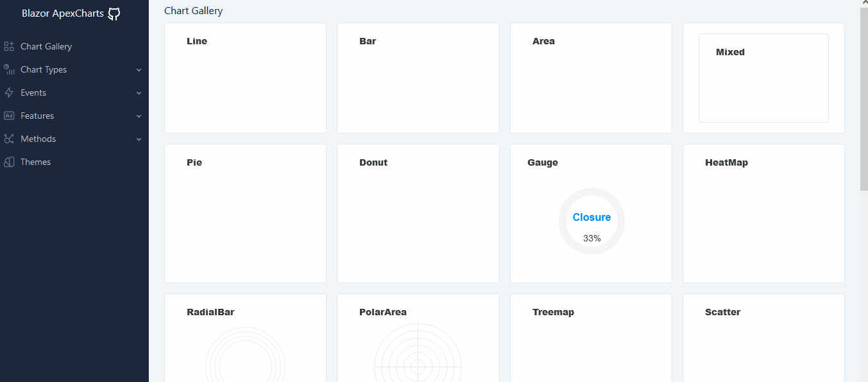Click the Events lightning icon
Image resolution: width=868 pixels, height=382 pixels.
(x=8, y=92)
